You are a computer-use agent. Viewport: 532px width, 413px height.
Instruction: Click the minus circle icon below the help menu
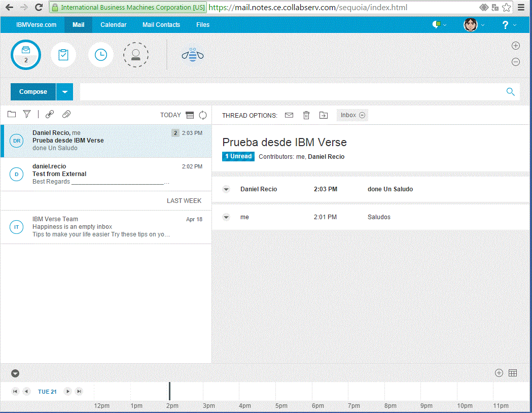click(x=516, y=62)
